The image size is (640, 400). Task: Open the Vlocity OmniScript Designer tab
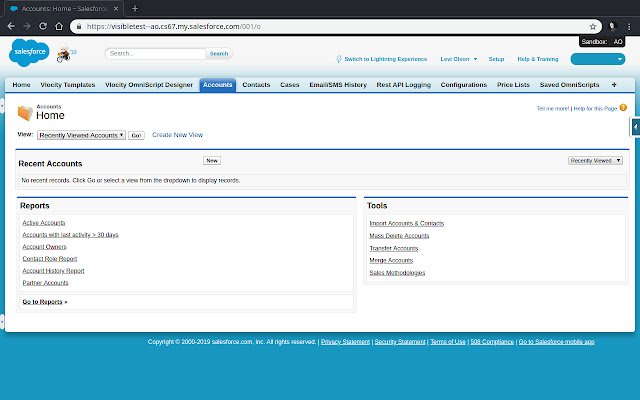click(x=149, y=85)
